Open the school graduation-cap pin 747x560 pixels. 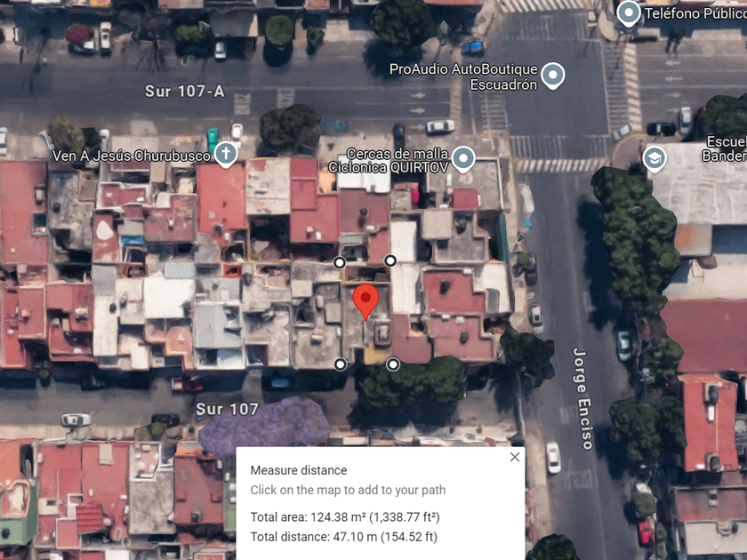click(x=655, y=159)
